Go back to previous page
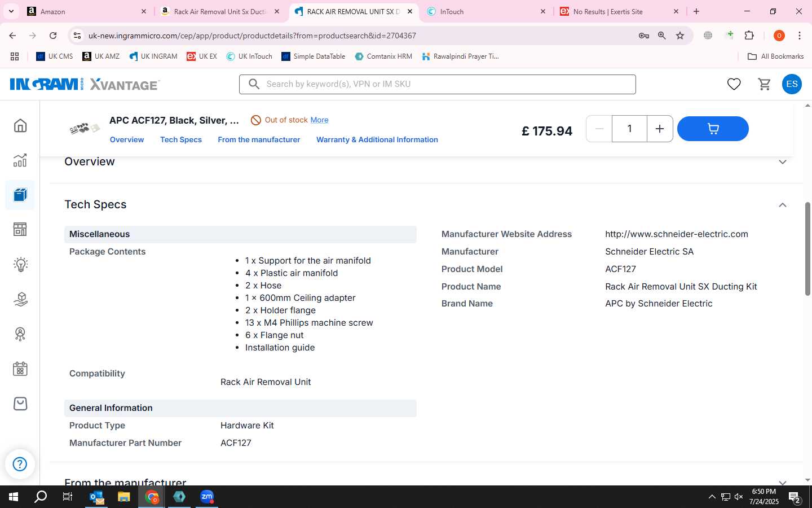 pyautogui.click(x=12, y=36)
